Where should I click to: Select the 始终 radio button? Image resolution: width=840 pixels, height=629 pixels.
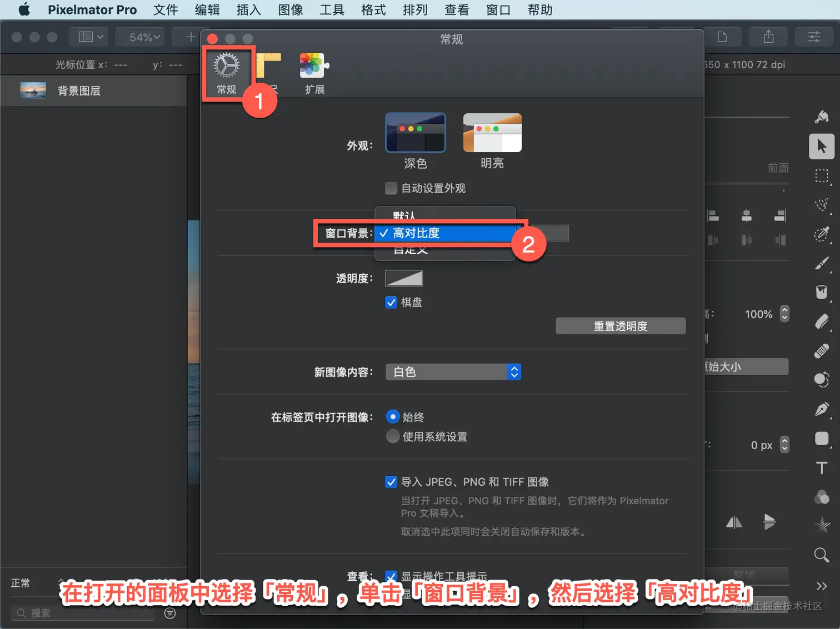pos(393,417)
